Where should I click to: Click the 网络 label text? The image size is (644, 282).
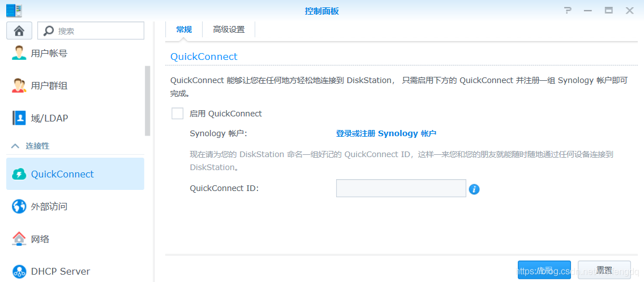click(x=40, y=239)
